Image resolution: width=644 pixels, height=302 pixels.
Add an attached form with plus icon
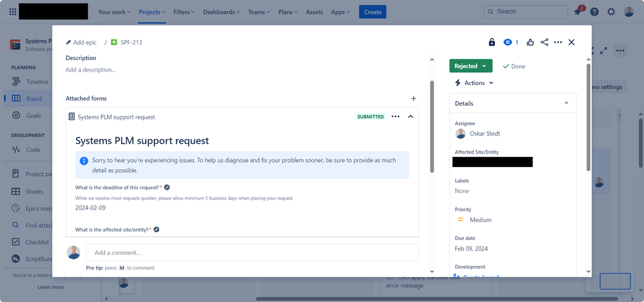click(414, 99)
